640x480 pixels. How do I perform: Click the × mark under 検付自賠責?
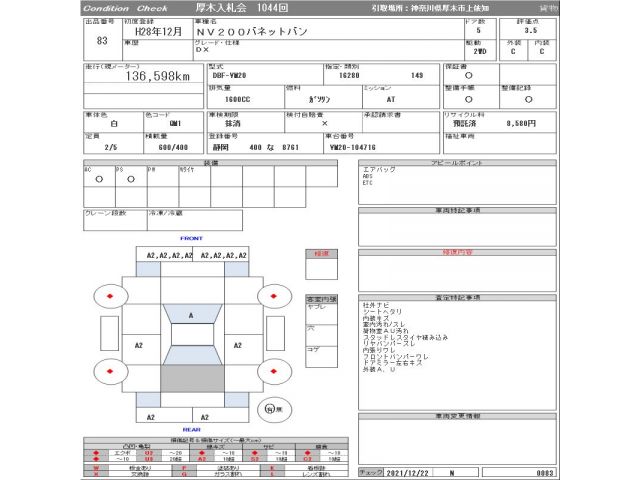point(324,123)
